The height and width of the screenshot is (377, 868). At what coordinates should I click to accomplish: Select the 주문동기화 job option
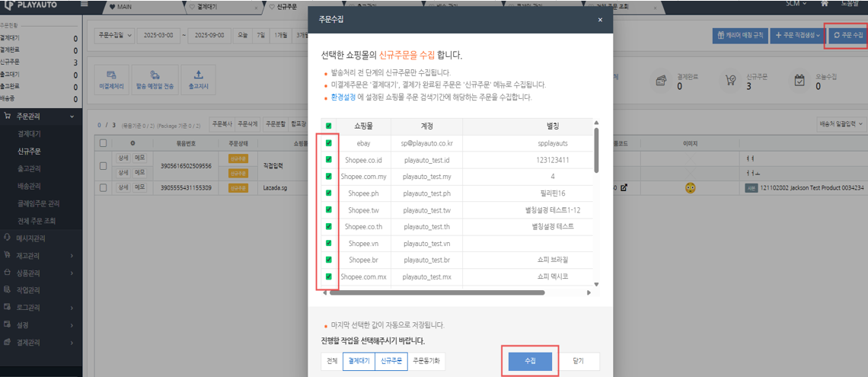[427, 361]
